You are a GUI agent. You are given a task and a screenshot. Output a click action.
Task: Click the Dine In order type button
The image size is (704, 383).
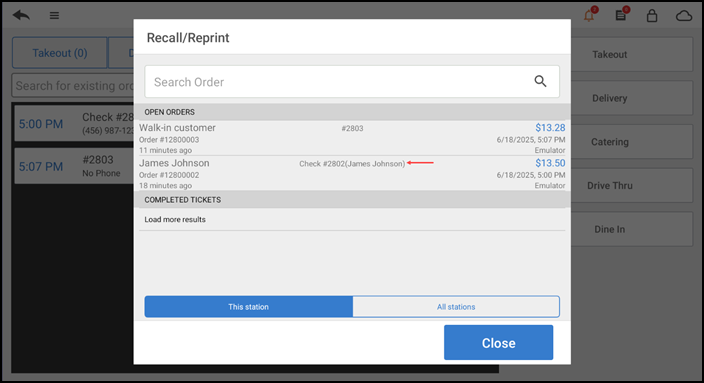coord(632,229)
